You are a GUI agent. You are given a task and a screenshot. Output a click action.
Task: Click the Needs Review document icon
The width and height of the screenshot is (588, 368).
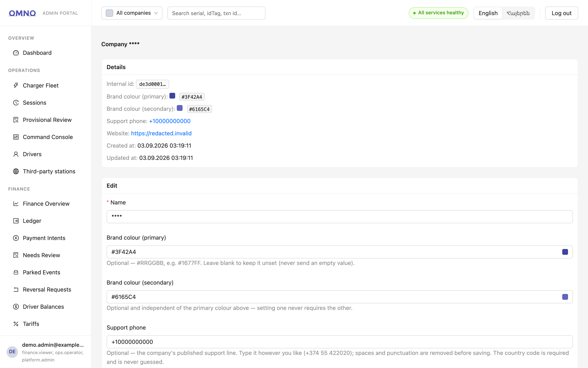[16, 255]
